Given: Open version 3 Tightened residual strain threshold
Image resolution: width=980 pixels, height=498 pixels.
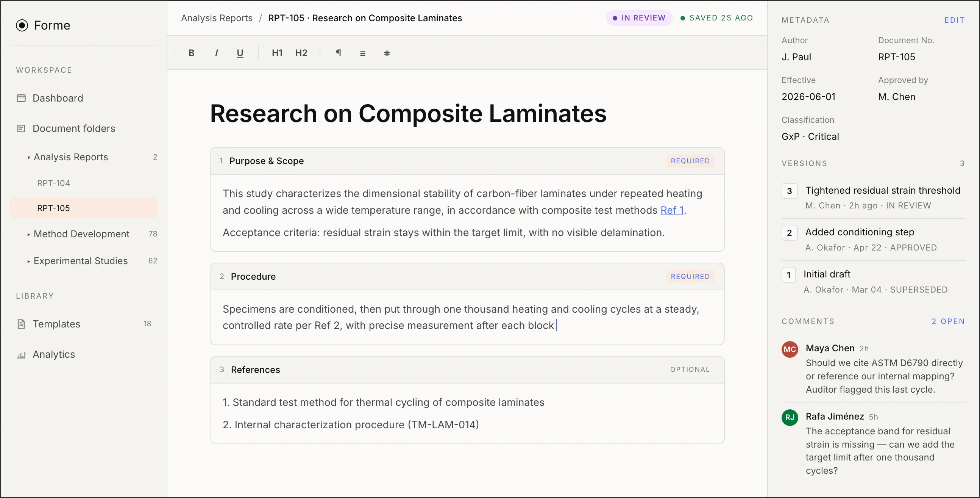Looking at the screenshot, I should 873,197.
